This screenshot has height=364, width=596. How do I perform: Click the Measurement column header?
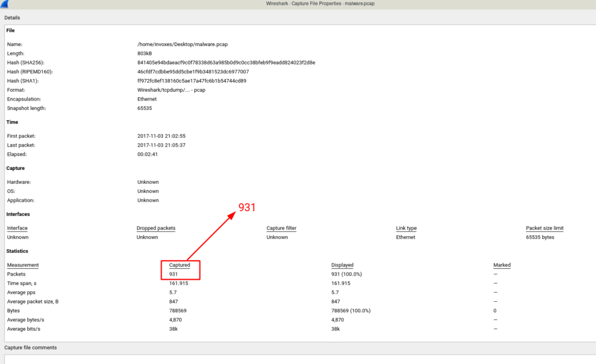(x=23, y=265)
